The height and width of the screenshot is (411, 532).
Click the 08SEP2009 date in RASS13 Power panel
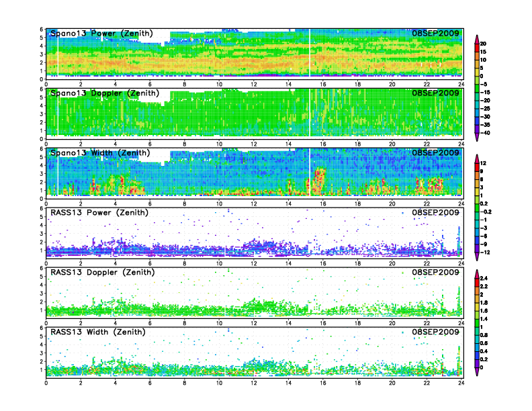[x=435, y=212]
